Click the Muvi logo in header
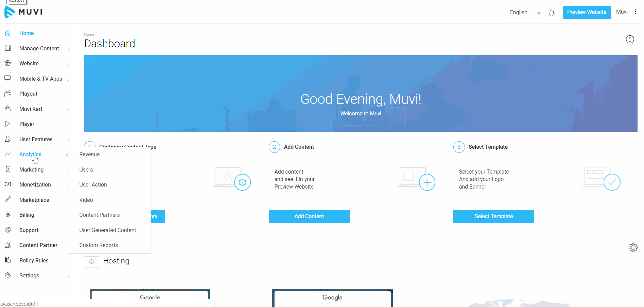The image size is (644, 307). coord(23,12)
